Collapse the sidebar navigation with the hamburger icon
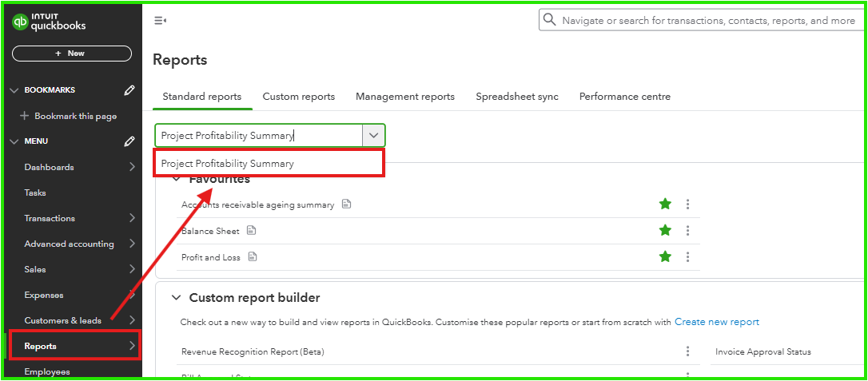This screenshot has width=868, height=381. tap(160, 21)
